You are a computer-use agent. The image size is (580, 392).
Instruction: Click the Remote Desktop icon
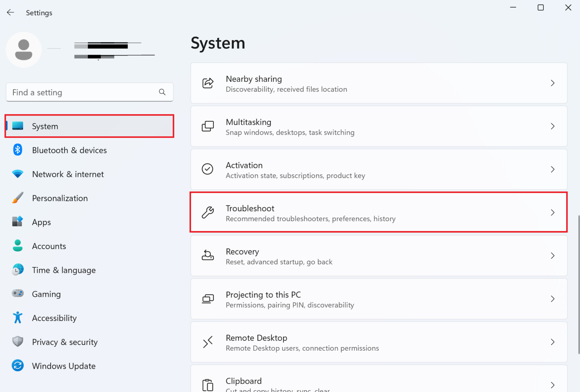(x=207, y=342)
